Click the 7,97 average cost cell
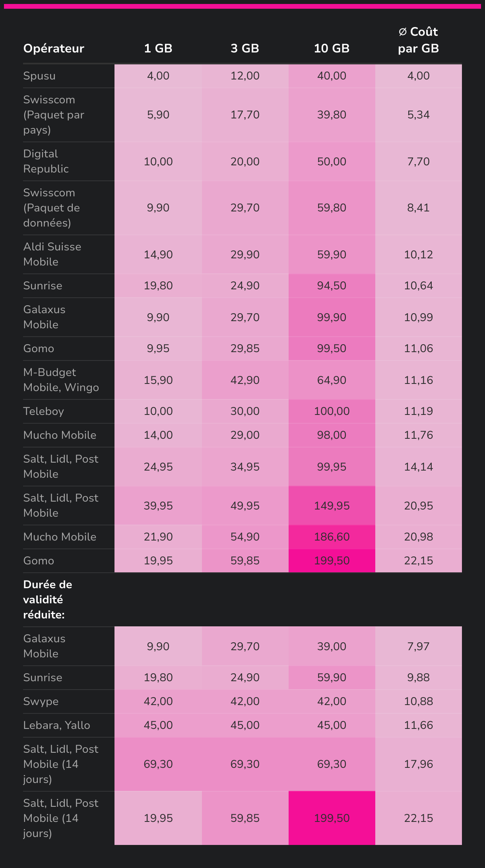Viewport: 485px width, 868px height. [418, 647]
